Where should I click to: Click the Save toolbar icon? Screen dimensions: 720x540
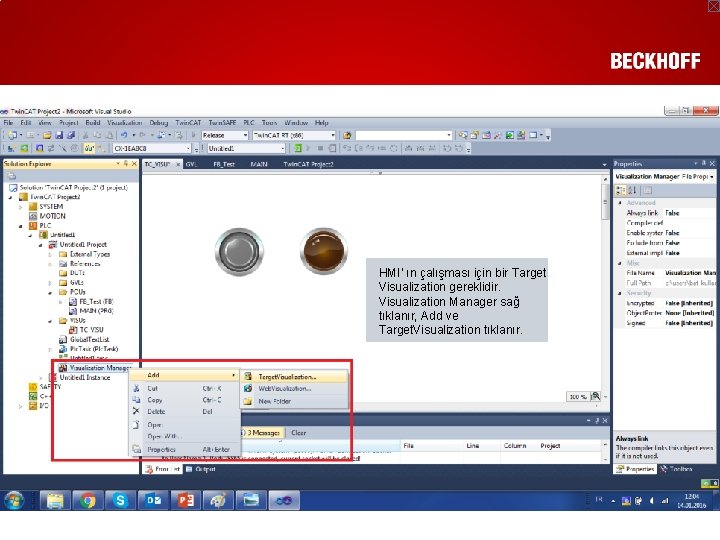pos(59,135)
